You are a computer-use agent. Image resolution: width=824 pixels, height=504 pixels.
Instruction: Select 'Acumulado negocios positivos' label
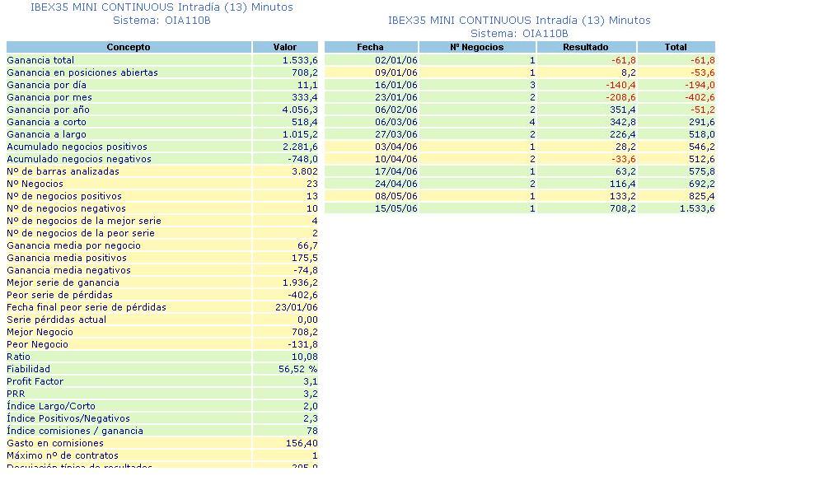click(77, 147)
